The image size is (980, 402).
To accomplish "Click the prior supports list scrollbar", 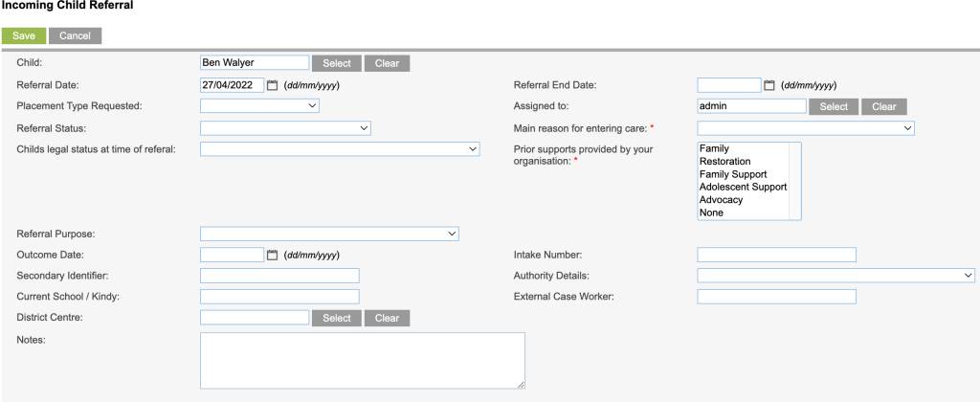I will pos(795,181).
